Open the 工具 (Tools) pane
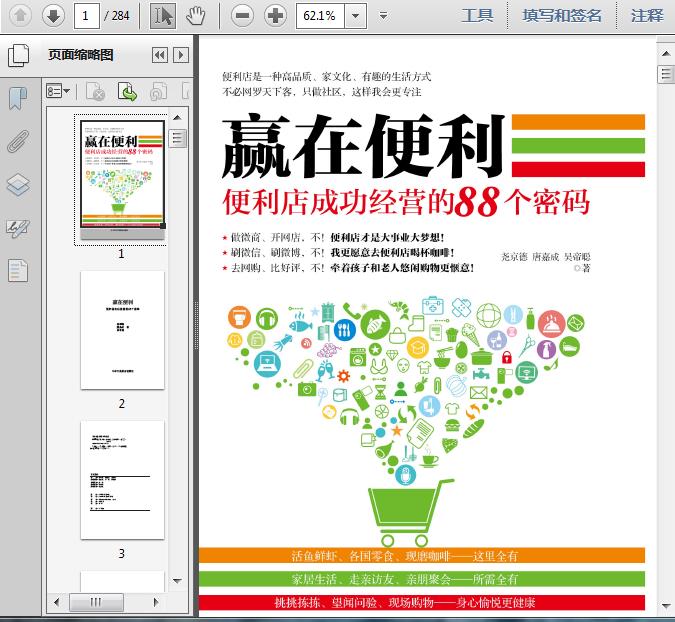 477,15
